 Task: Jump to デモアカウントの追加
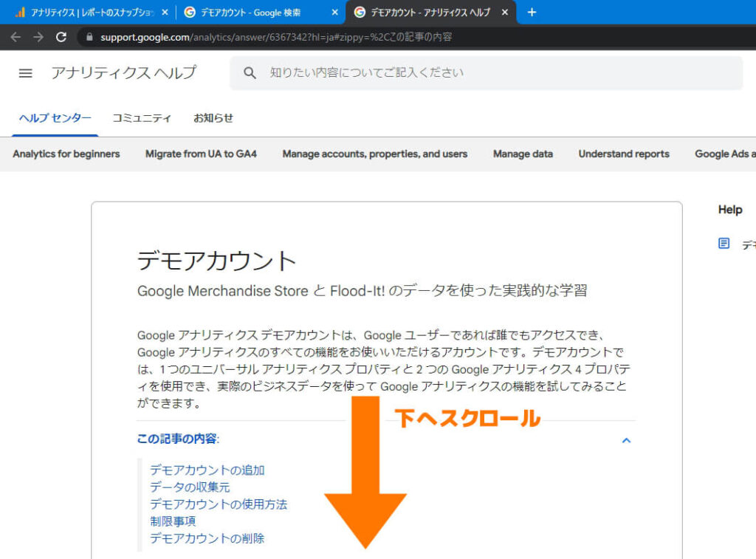(207, 470)
